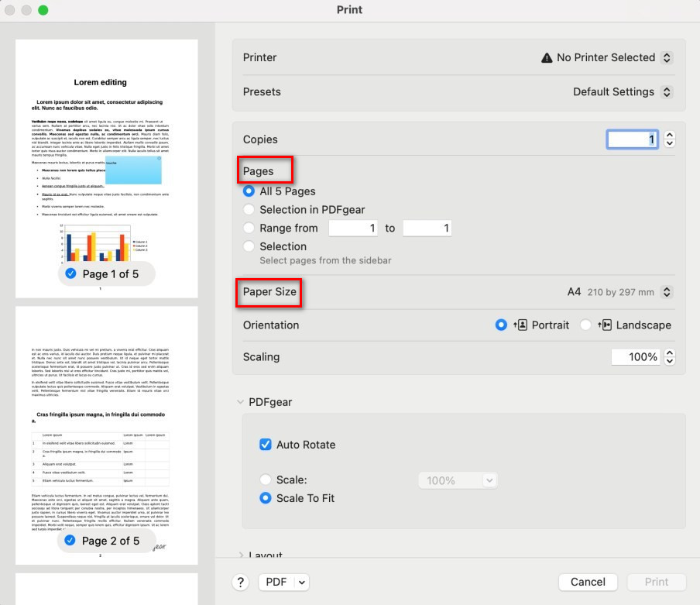
Task: Toggle the Page 2 of 5 checkmark
Action: (70, 540)
